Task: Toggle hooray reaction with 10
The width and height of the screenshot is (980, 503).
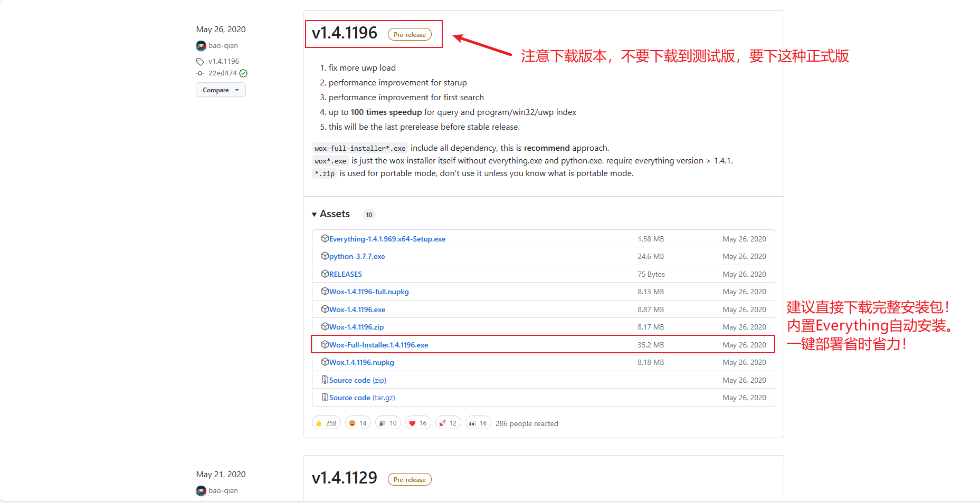Action: tap(388, 423)
